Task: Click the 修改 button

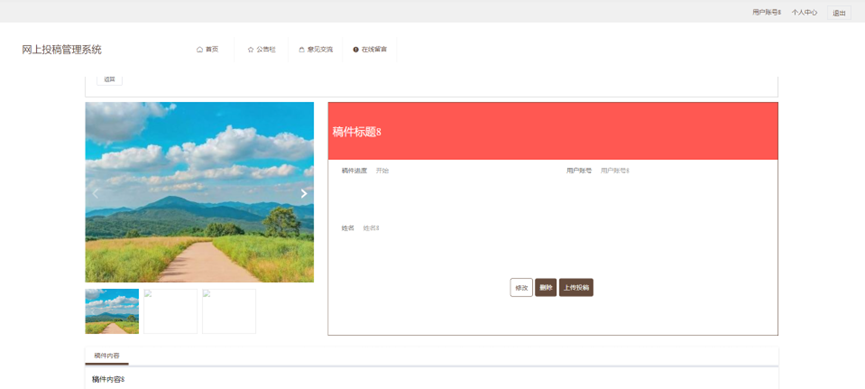Action: coord(521,287)
